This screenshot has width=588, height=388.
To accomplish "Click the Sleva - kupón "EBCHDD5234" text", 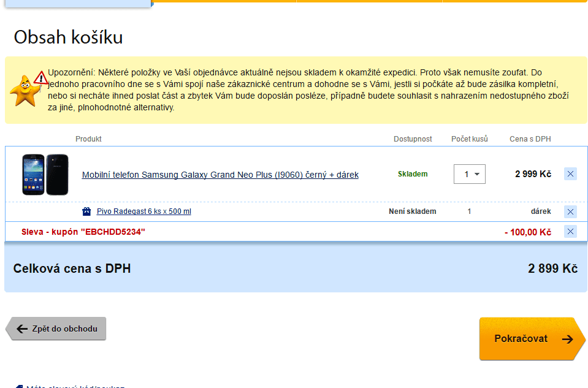I will pyautogui.click(x=83, y=232).
